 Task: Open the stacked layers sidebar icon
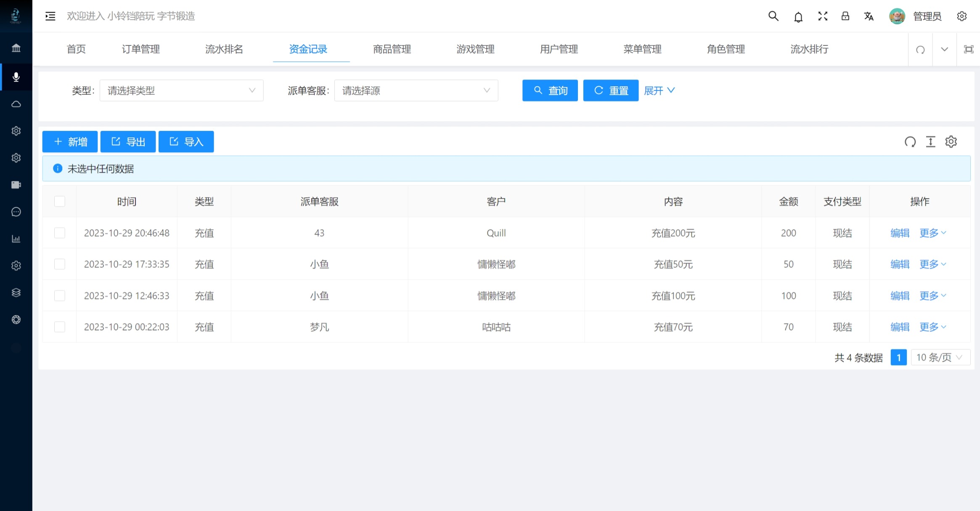(x=16, y=292)
